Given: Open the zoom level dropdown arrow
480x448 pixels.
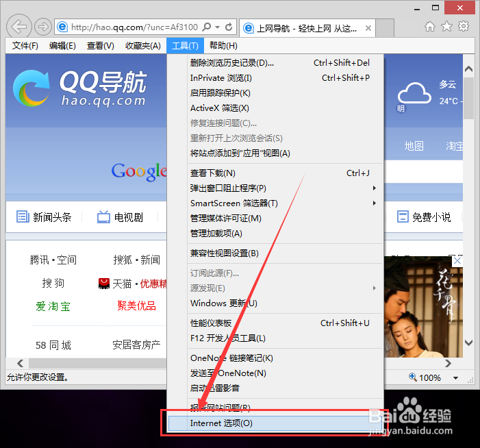Looking at the screenshot, I should point(455,378).
